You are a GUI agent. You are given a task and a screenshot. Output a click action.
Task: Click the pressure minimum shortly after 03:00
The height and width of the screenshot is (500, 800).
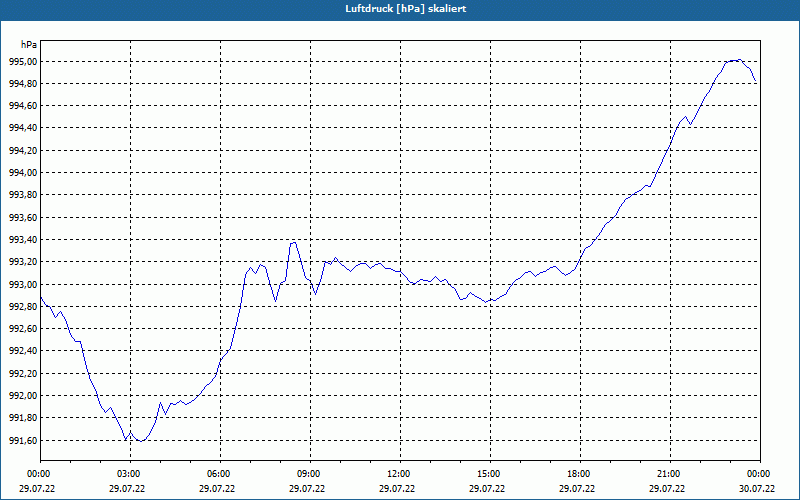point(141,441)
